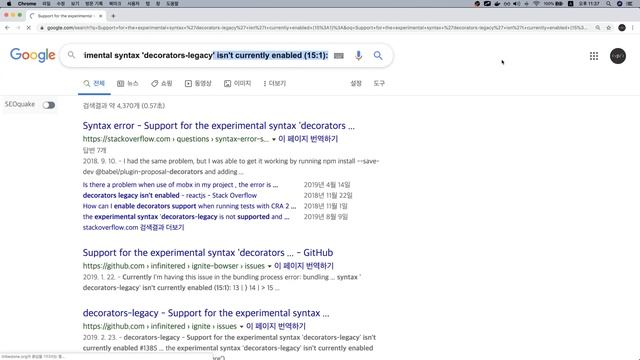Click the result count text 4,370개

click(x=124, y=106)
